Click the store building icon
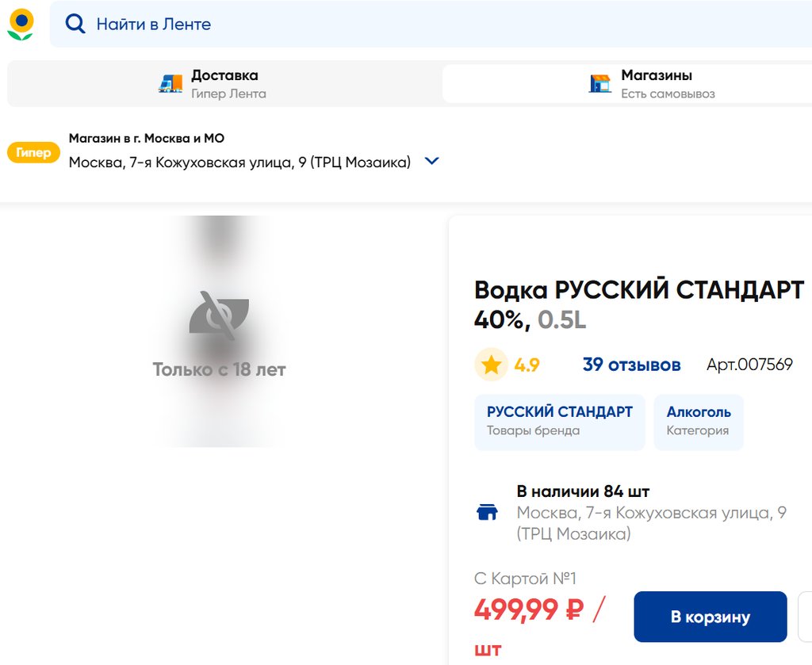This screenshot has height=665, width=812. tap(600, 83)
